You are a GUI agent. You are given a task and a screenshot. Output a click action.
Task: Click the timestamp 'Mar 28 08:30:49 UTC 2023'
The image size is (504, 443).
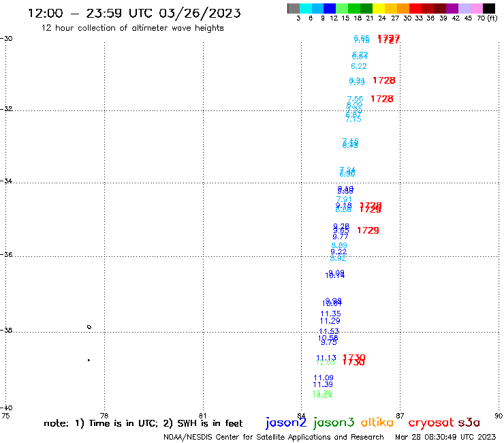click(x=445, y=437)
